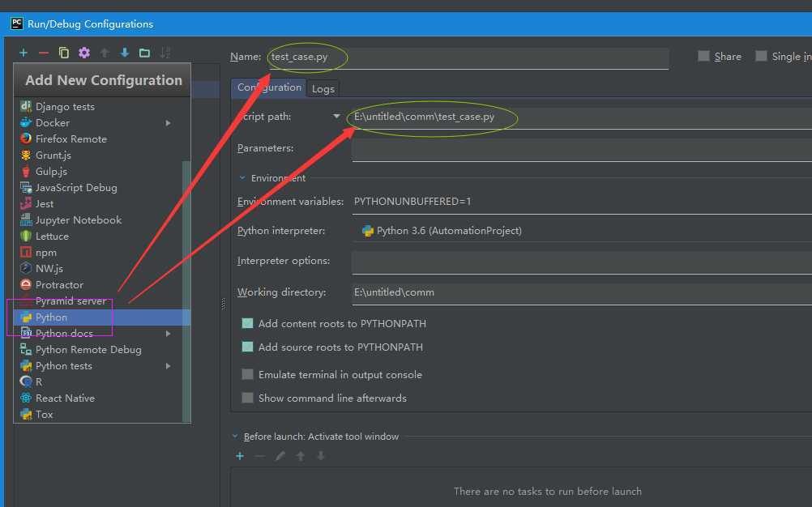Open the defaults settings gear icon
Viewport: 812px width, 507px height.
84,53
